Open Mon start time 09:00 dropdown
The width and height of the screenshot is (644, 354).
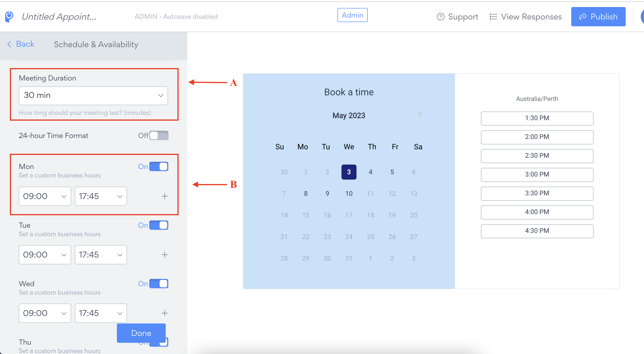45,196
